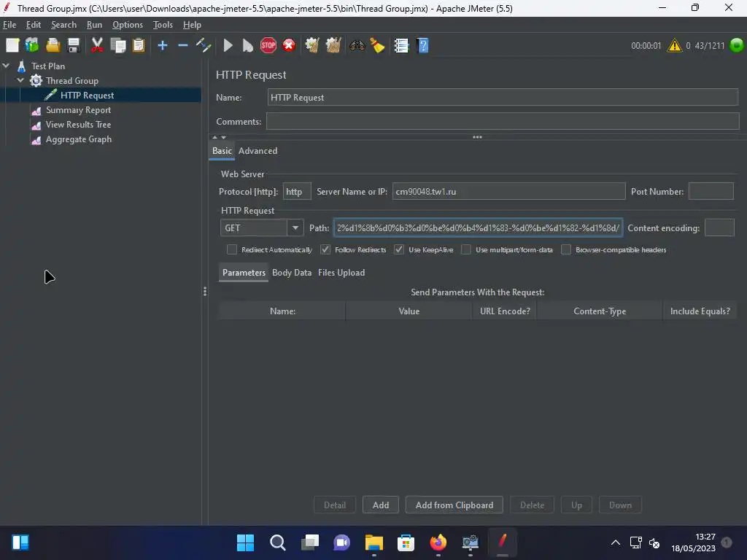
Task: Open the function helper list icon
Action: [401, 46]
